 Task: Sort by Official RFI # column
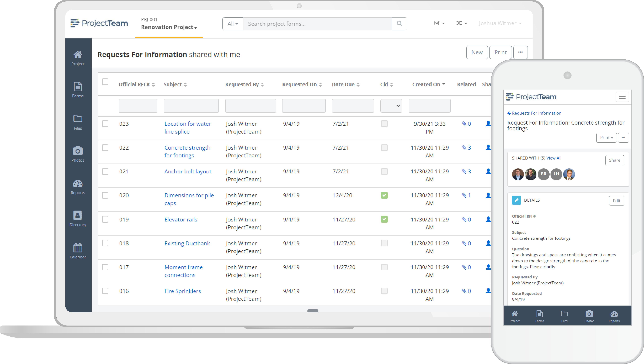click(137, 85)
